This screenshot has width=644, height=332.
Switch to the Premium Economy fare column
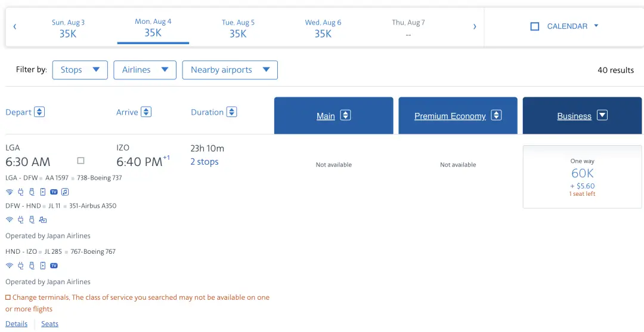coord(457,116)
